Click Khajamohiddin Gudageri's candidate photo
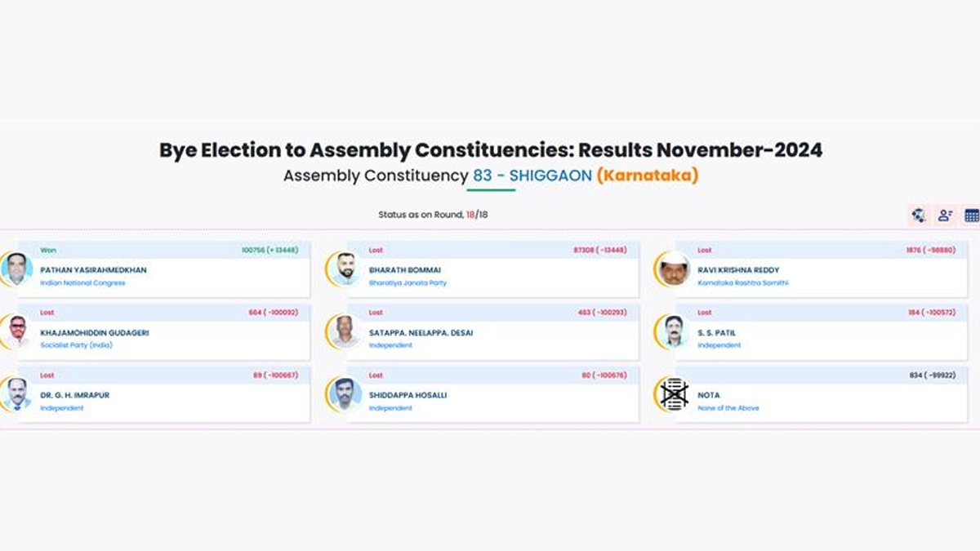Image resolution: width=980 pixels, height=551 pixels. pos(16,331)
